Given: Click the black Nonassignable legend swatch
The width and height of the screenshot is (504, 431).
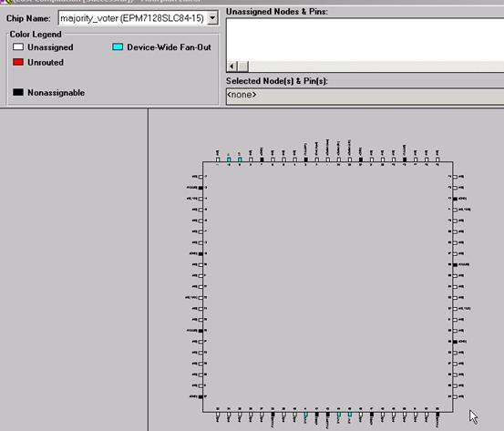Looking at the screenshot, I should click(18, 92).
